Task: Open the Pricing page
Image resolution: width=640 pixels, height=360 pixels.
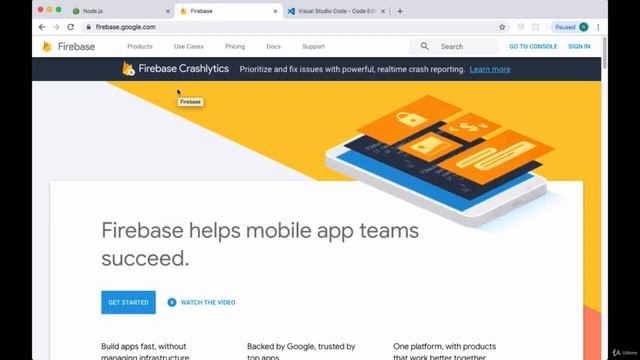Action: [x=235, y=47]
